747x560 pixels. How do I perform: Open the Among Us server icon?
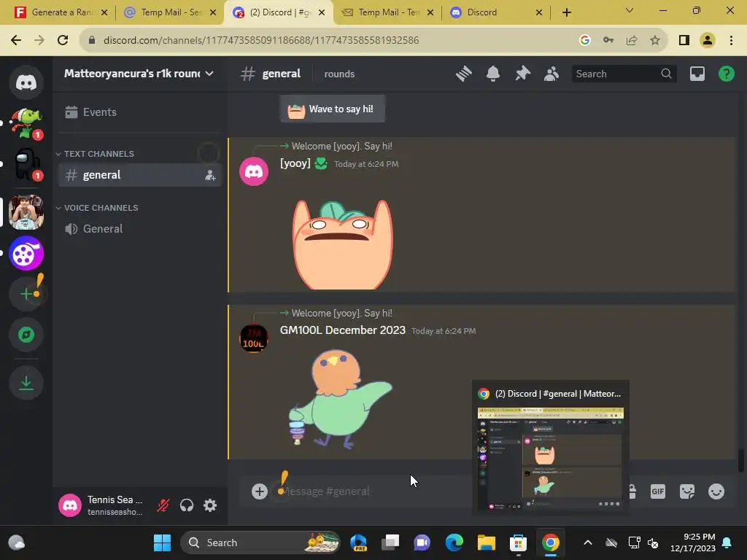pos(26,164)
